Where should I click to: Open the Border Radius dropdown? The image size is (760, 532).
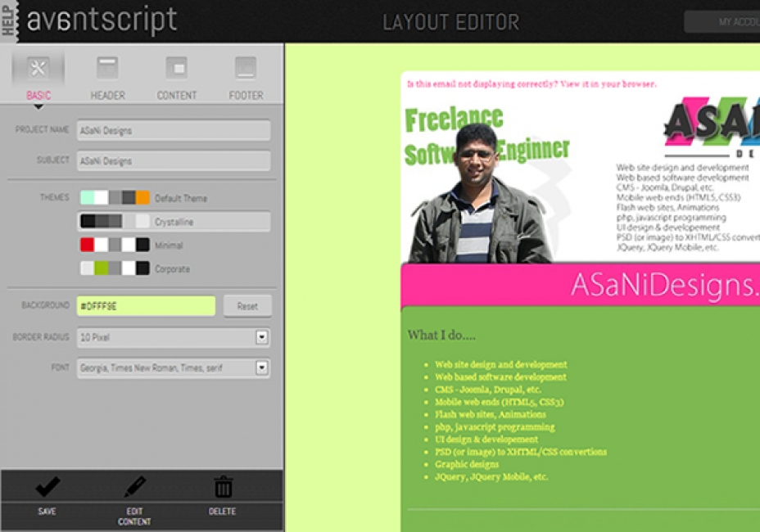pos(174,337)
